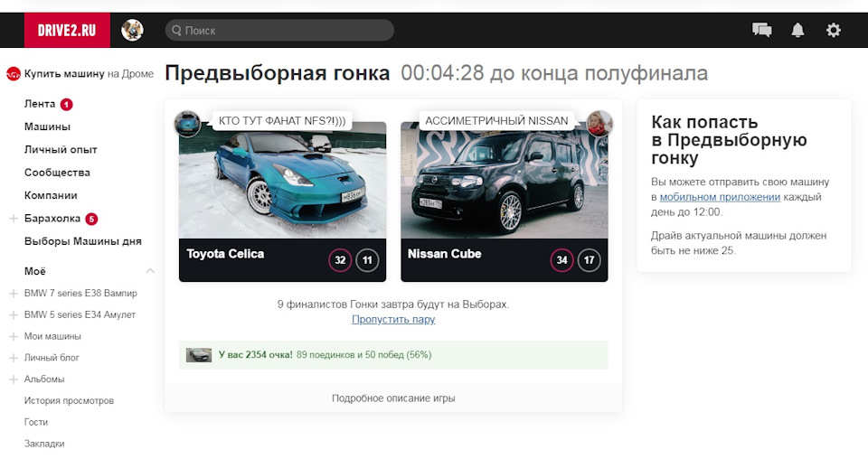This screenshot has width=868, height=459.
Task: Click the Барахолка badge 5
Action: [91, 219]
